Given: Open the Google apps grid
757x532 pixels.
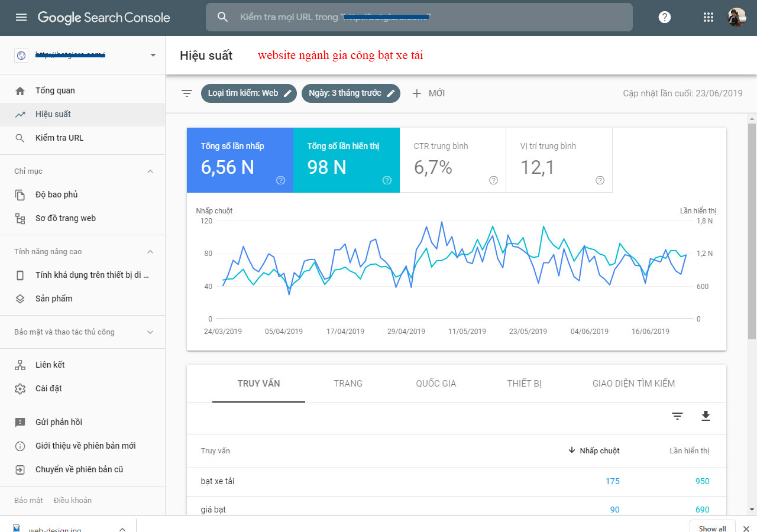Looking at the screenshot, I should tap(708, 17).
